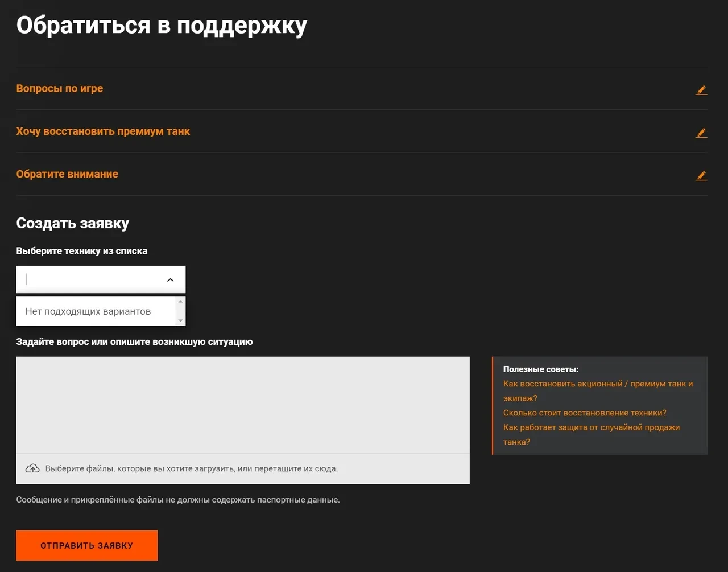Click the pencil icon beside Вопросы по игре
This screenshot has width=728, height=572.
pos(701,90)
